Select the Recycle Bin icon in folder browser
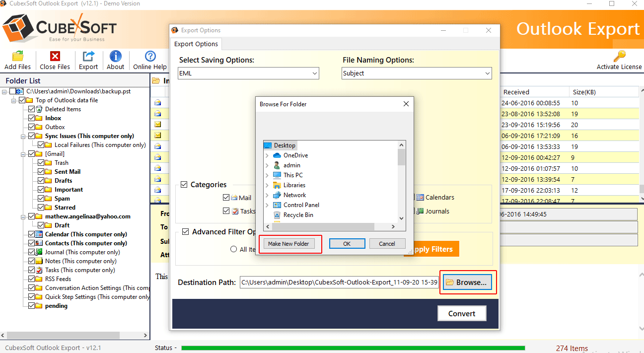 pos(277,215)
